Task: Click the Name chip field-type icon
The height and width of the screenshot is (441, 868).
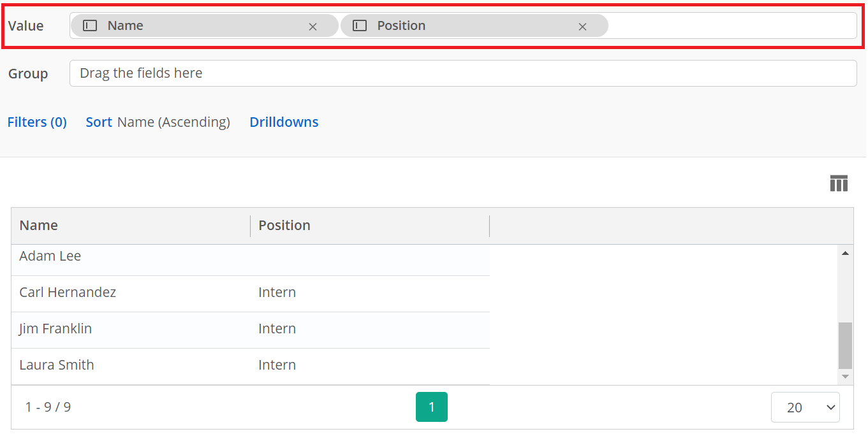Action: [x=91, y=26]
